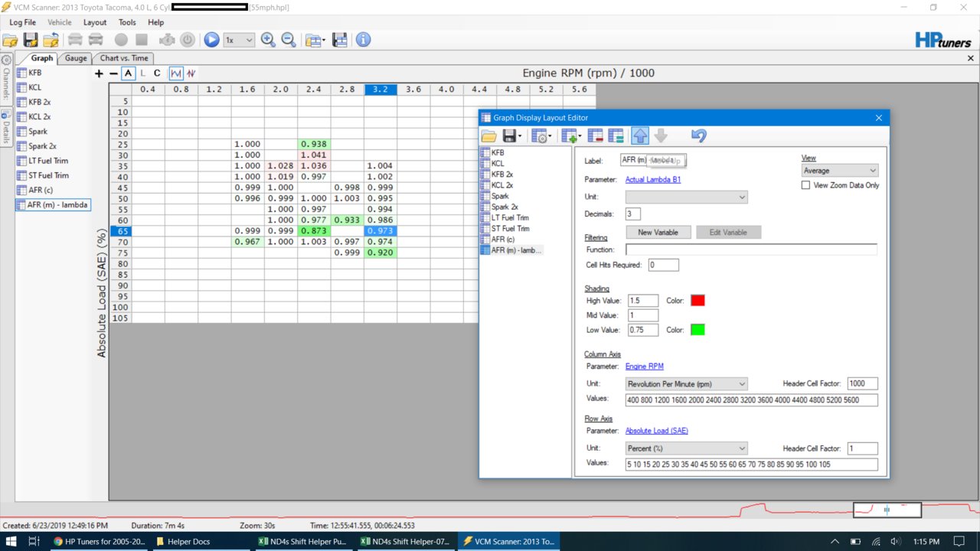Image resolution: width=980 pixels, height=551 pixels.
Task: Click the Actual Lambda B1 parameter link
Action: [653, 180]
